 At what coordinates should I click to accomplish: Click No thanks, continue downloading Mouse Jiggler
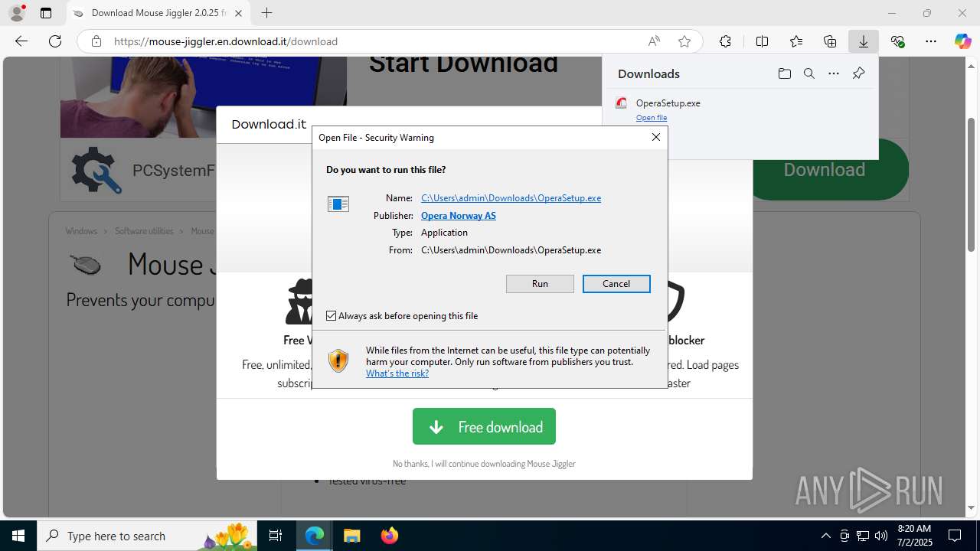(x=484, y=464)
